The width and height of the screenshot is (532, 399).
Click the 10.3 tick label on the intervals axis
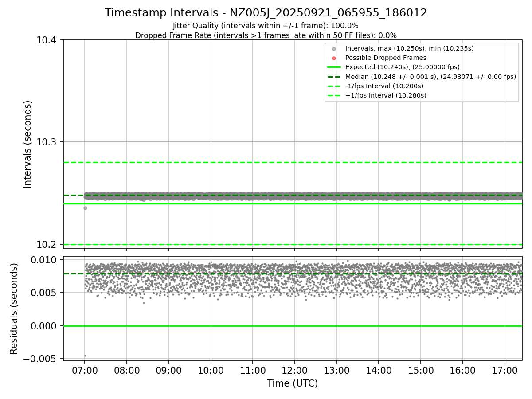(x=47, y=142)
